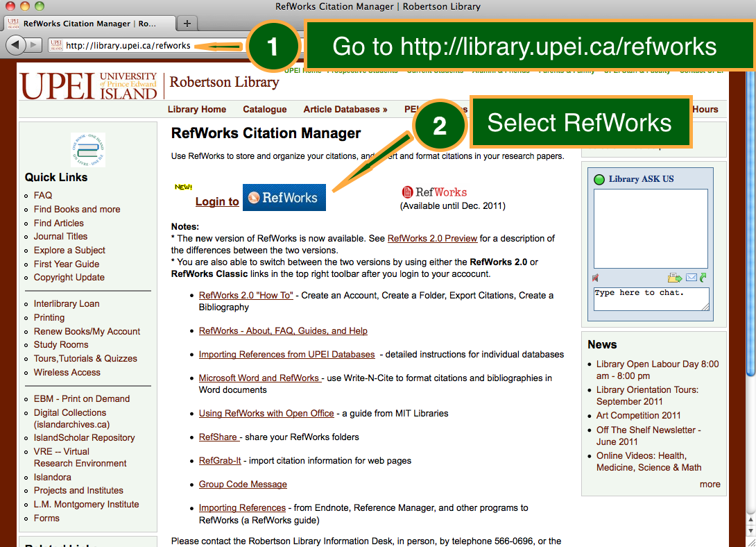Click VRE Virtual Research Environment link

[80, 457]
